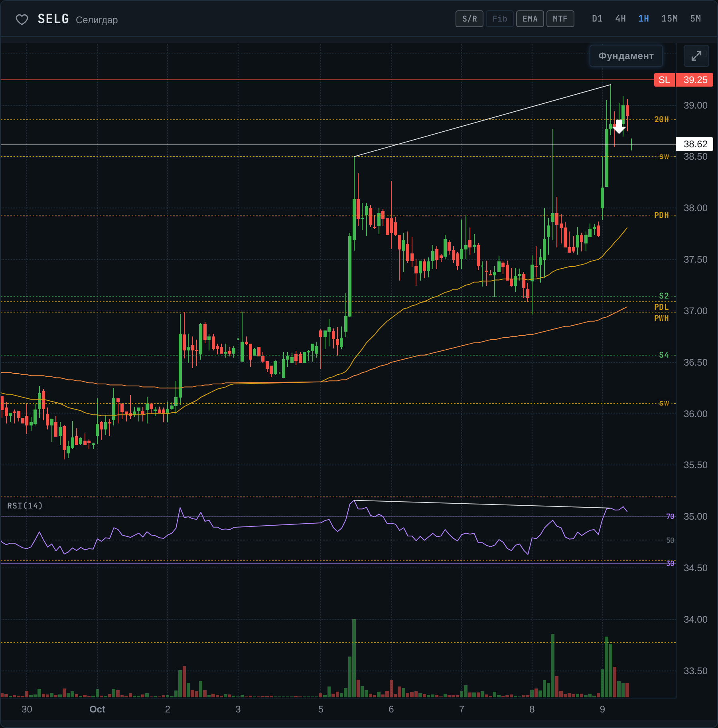The height and width of the screenshot is (728, 718).
Task: Click the SELG ticker name
Action: click(53, 19)
